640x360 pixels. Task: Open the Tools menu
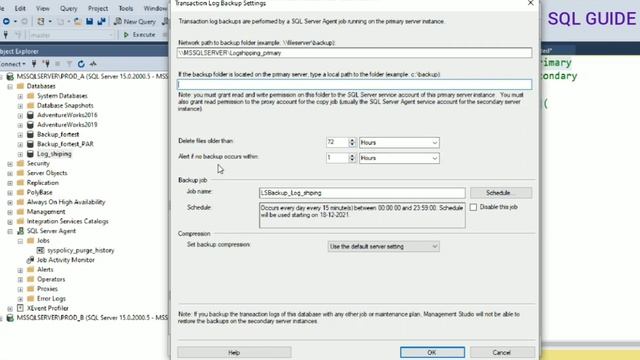[126, 8]
